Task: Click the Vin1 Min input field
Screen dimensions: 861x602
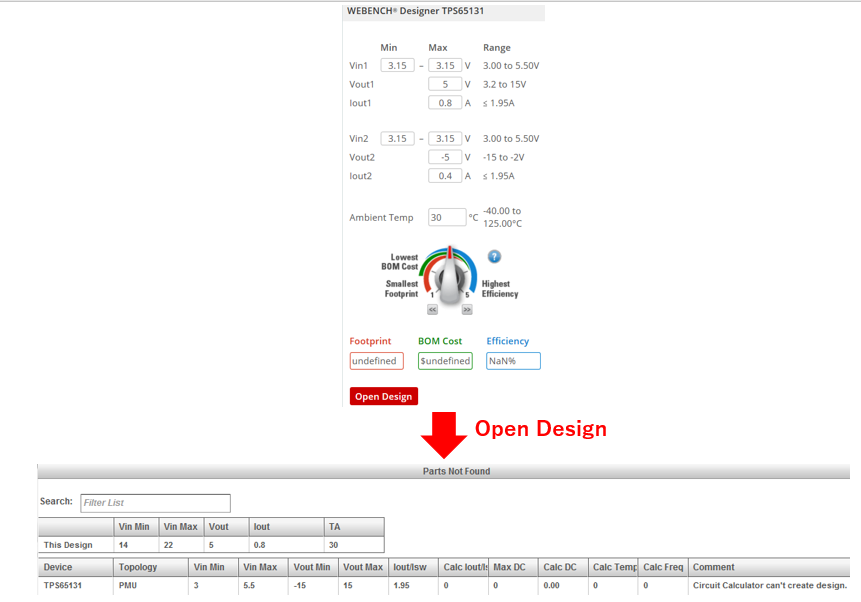Action: tap(398, 65)
